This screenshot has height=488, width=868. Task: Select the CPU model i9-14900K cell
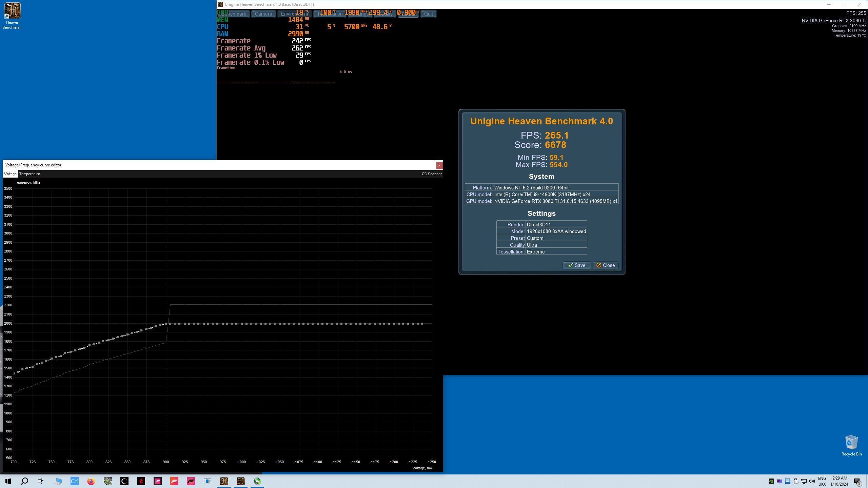(556, 195)
